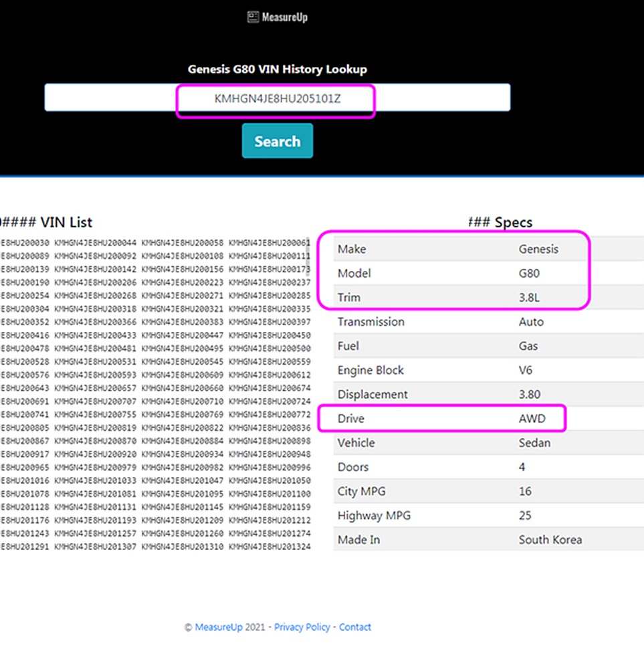This screenshot has height=669, width=644.
Task: Click the 'Doors' label in Specs
Action: pyautogui.click(x=352, y=467)
